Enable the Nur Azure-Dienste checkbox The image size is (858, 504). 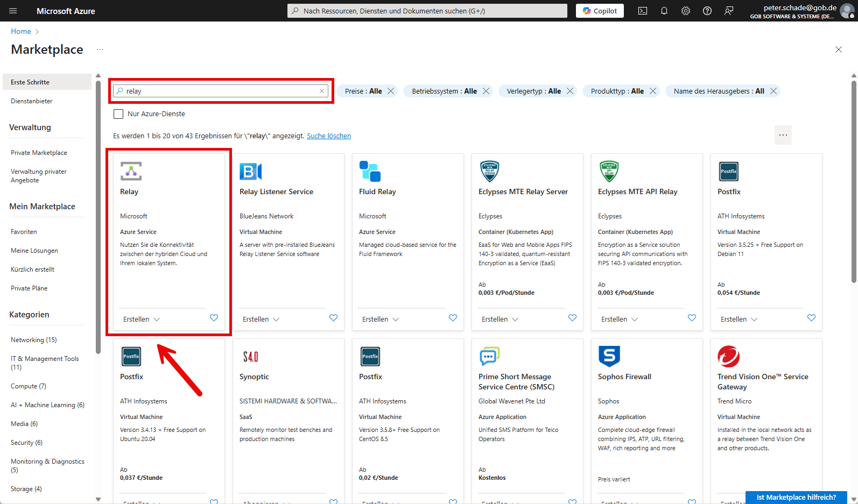[x=118, y=114]
